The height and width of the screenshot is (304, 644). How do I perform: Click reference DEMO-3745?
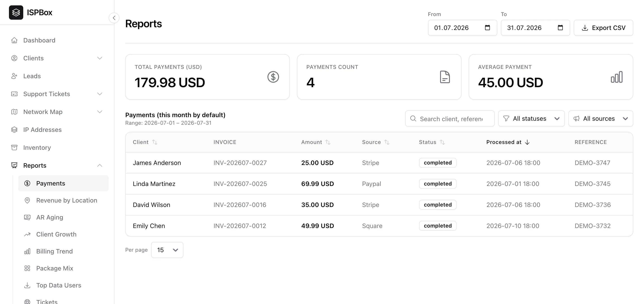pyautogui.click(x=593, y=184)
